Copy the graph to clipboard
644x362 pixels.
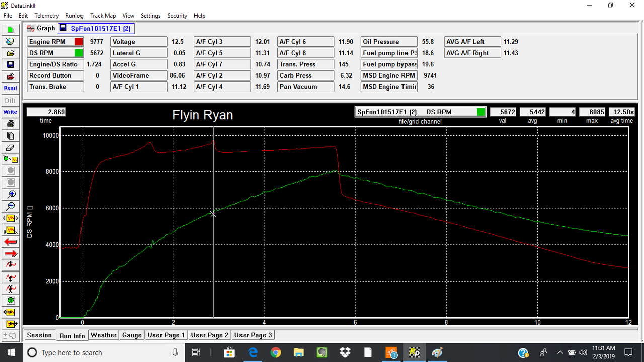coord(10,136)
